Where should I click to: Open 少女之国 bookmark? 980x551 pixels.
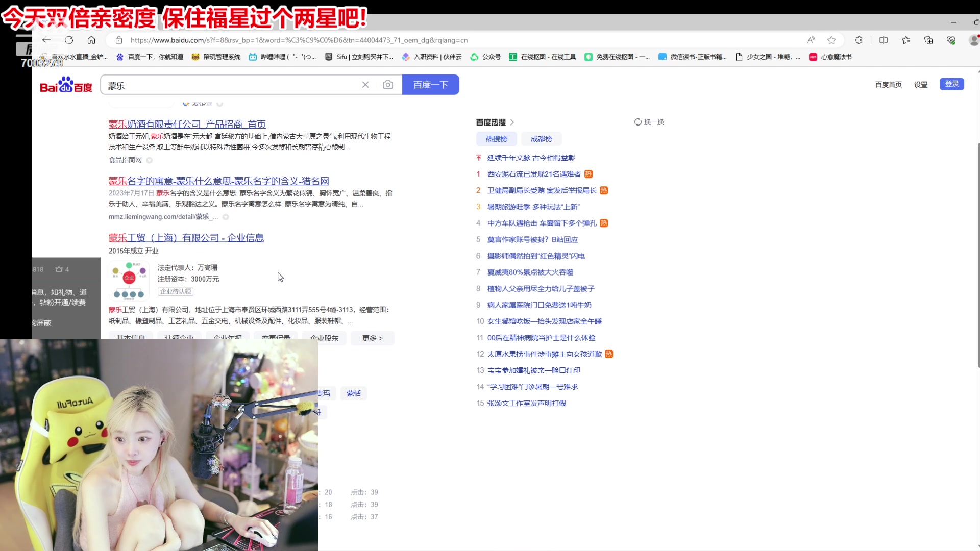768,57
